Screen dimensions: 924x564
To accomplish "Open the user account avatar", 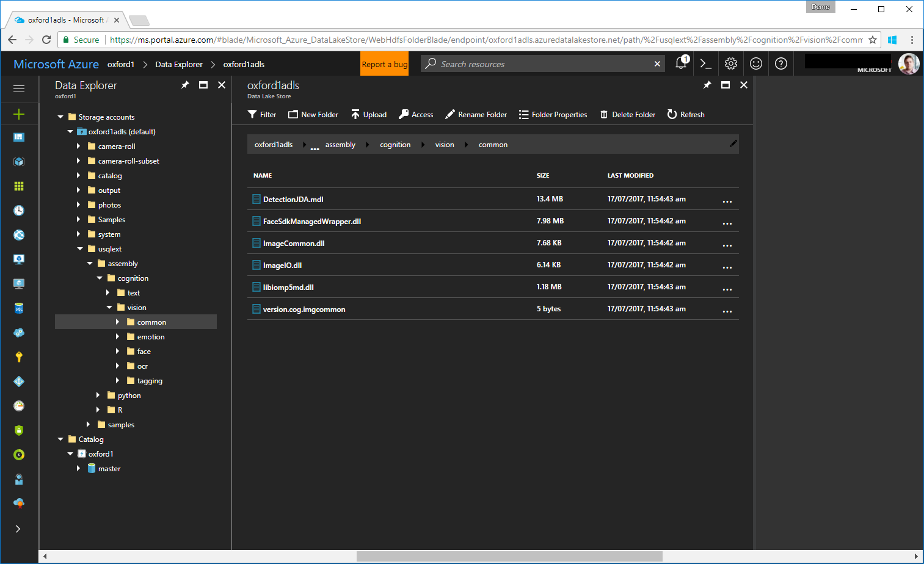I will (x=909, y=63).
